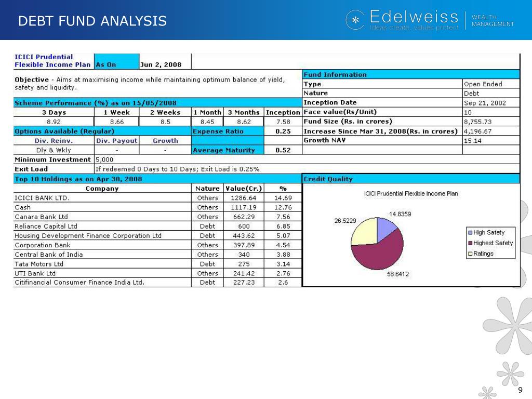
Task: Select the 3 Months return 8.62
Action: click(244, 122)
